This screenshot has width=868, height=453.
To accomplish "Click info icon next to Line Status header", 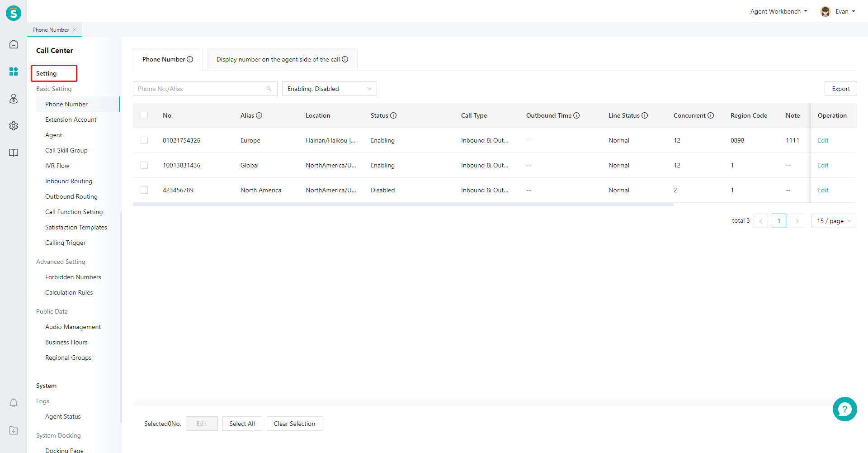I will point(645,115).
